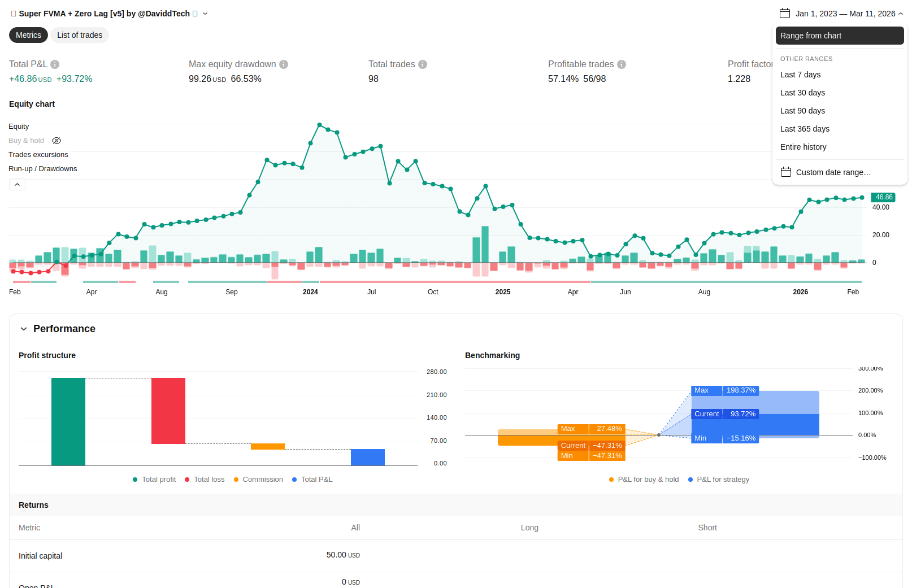Screen dimensions: 912x588
Task: Open the List of trades tab
Action: 80,35
